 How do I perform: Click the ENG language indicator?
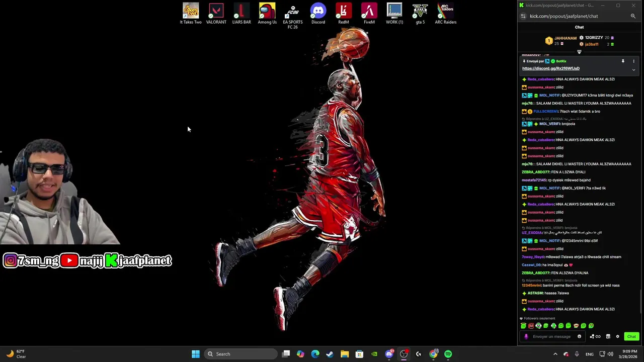click(589, 354)
